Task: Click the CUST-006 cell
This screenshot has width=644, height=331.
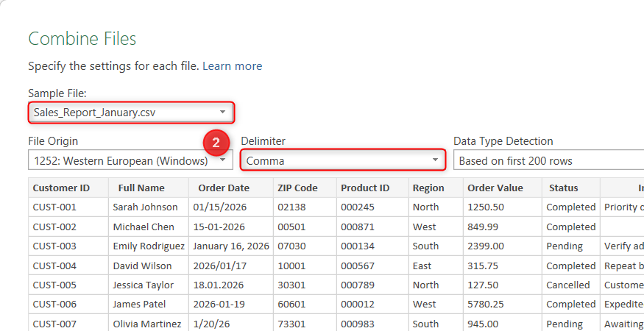Action: point(68,305)
